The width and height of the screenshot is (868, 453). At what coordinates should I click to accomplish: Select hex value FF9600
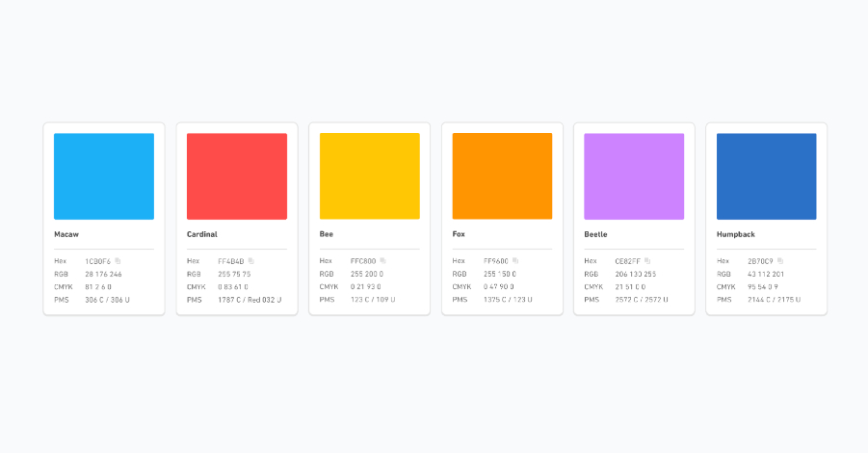pyautogui.click(x=496, y=261)
